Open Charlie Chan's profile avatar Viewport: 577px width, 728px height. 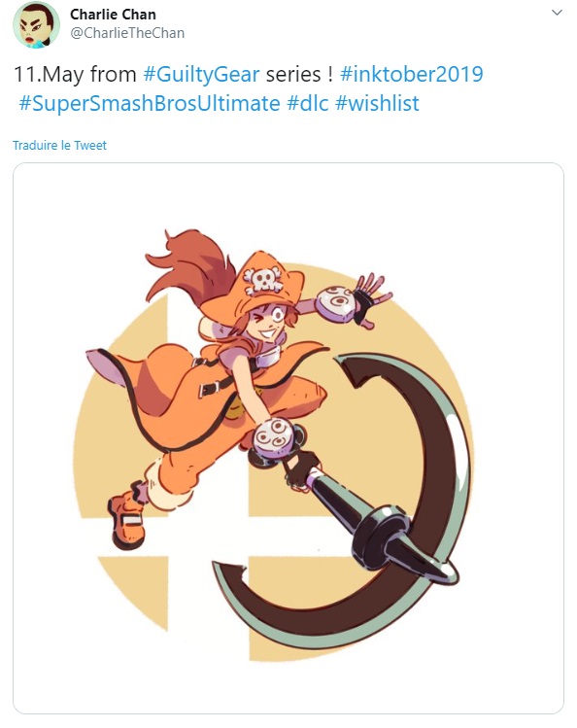click(36, 24)
